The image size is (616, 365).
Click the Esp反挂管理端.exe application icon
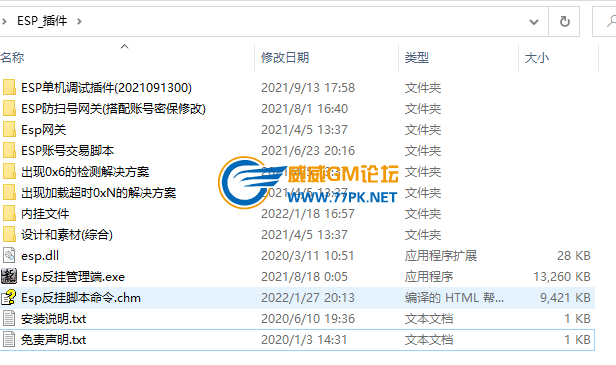(x=9, y=277)
